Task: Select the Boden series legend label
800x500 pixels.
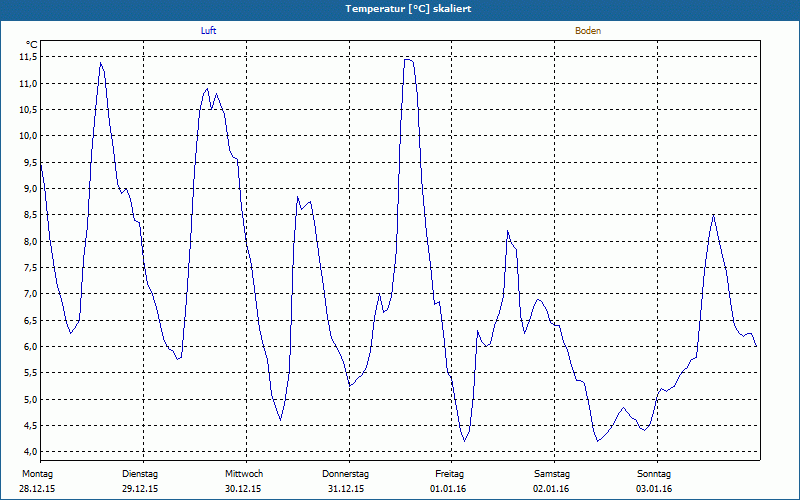Action: click(x=588, y=31)
